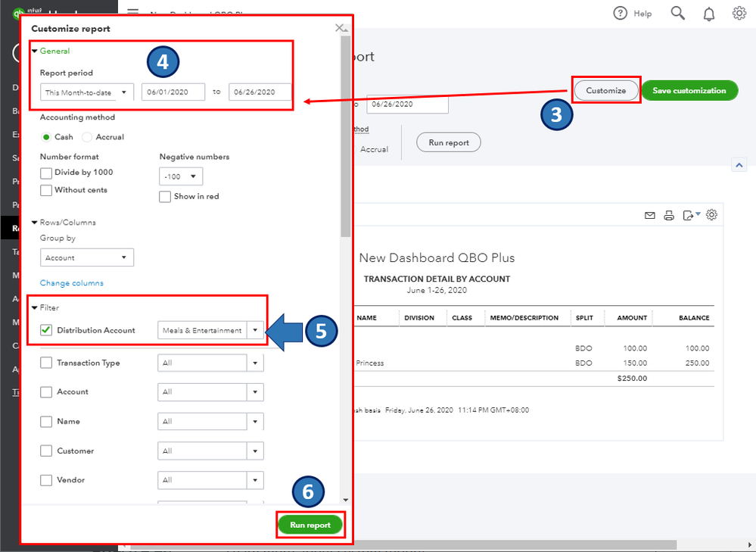
Task: Collapse the Filter section
Action: click(x=45, y=307)
